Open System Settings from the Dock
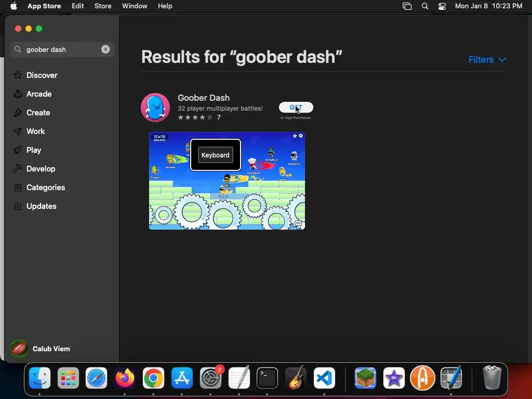This screenshot has height=399, width=532. pyautogui.click(x=210, y=378)
